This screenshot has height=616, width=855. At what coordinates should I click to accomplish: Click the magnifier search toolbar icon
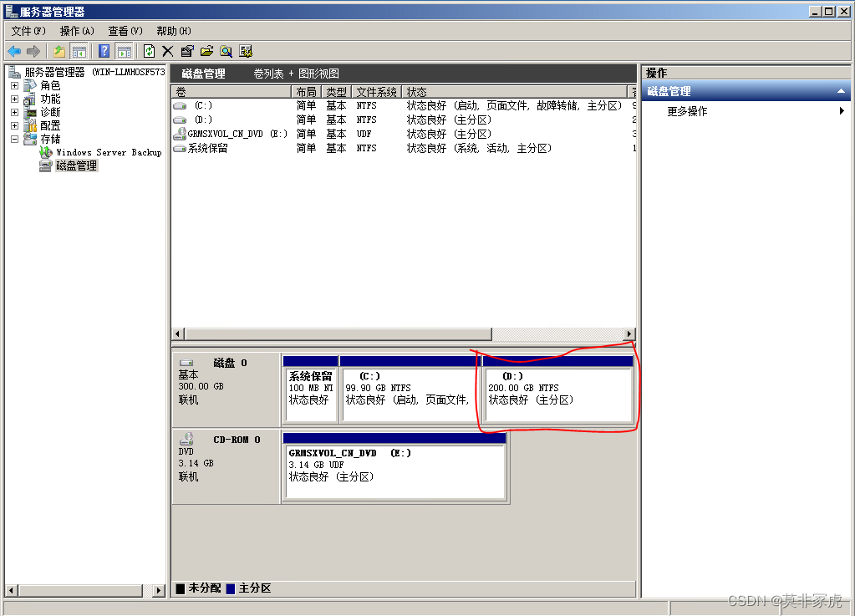pos(226,51)
